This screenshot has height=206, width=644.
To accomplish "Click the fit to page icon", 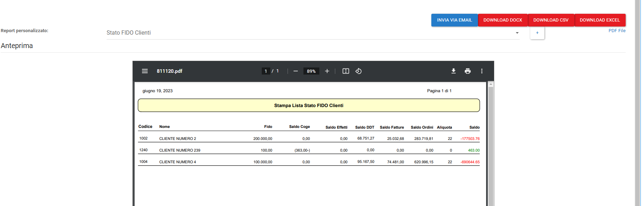I will (346, 71).
